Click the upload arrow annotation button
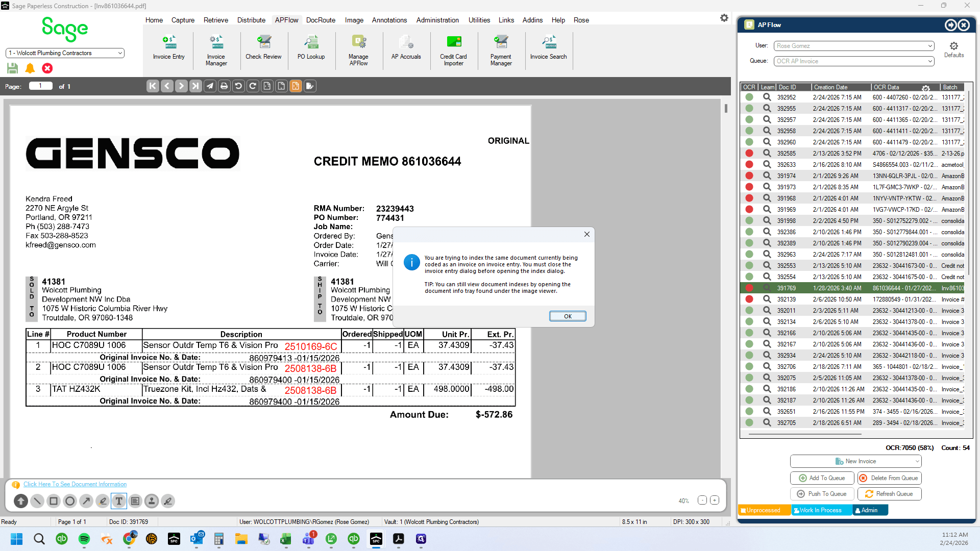980x551 pixels. [21, 501]
